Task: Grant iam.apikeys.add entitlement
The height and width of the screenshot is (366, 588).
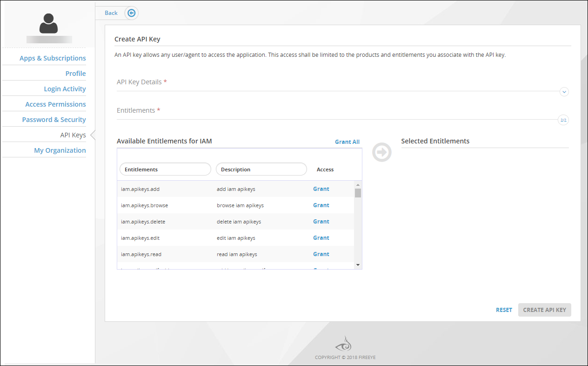Action: click(x=321, y=189)
